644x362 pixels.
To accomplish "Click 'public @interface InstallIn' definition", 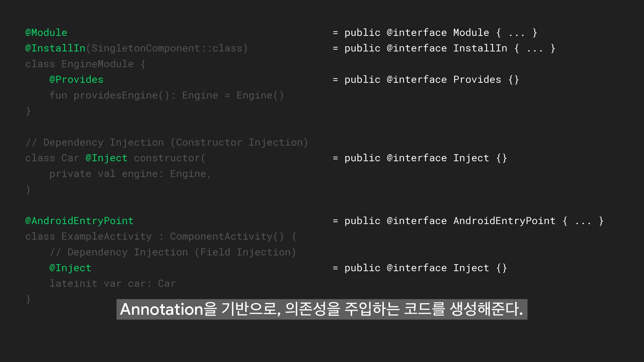I will (x=444, y=48).
